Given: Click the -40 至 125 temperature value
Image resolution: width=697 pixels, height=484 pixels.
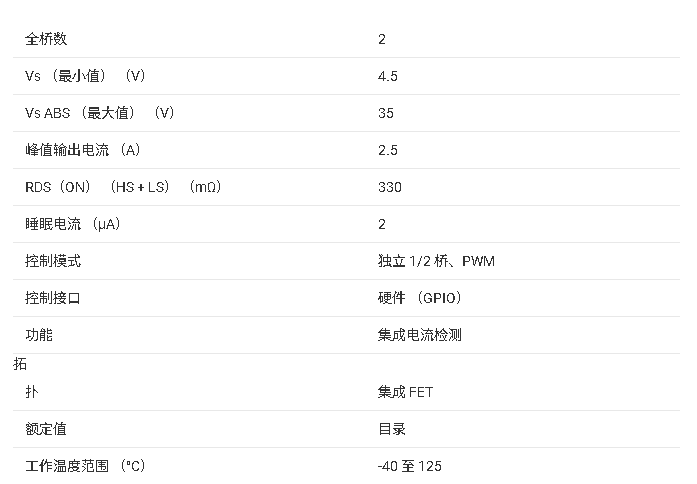Looking at the screenshot, I should (410, 466).
